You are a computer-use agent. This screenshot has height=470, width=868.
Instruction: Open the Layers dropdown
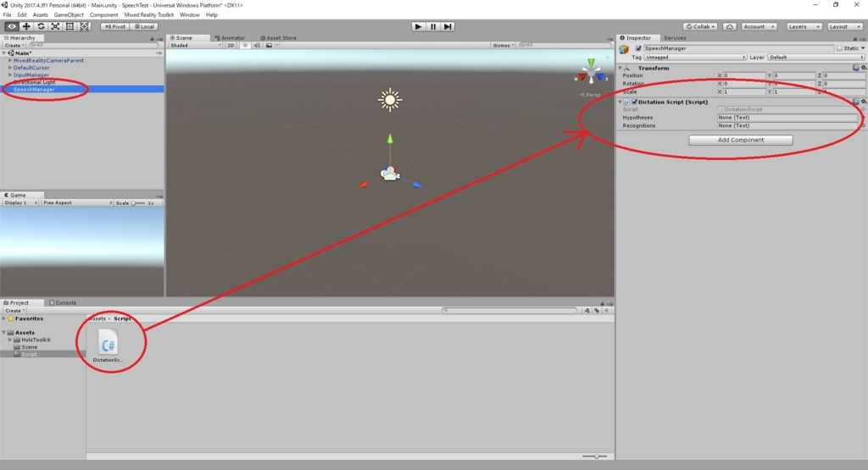click(x=804, y=26)
